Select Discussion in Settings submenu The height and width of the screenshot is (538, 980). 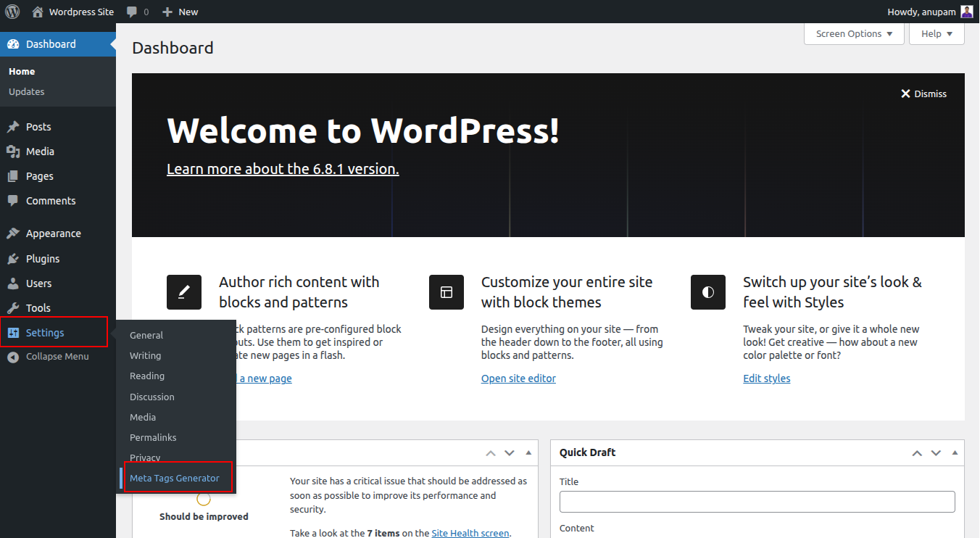152,397
